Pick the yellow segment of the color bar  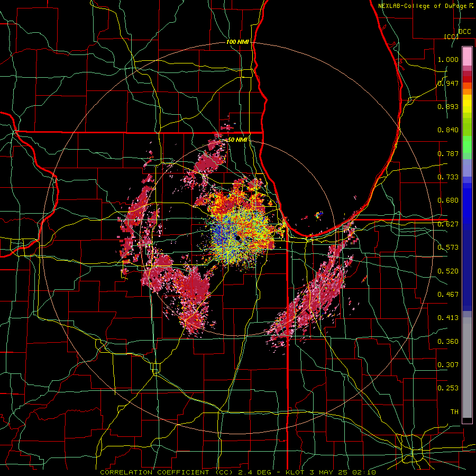point(467,105)
